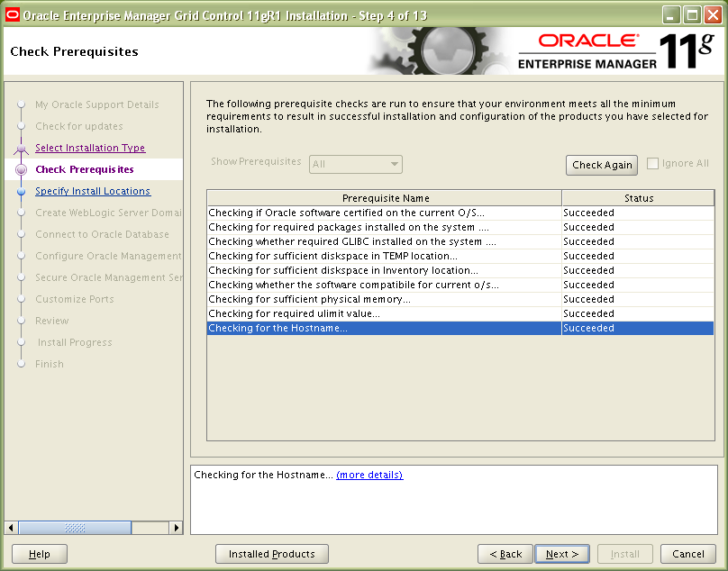
Task: Open the Installed Products dialog
Action: 271,554
